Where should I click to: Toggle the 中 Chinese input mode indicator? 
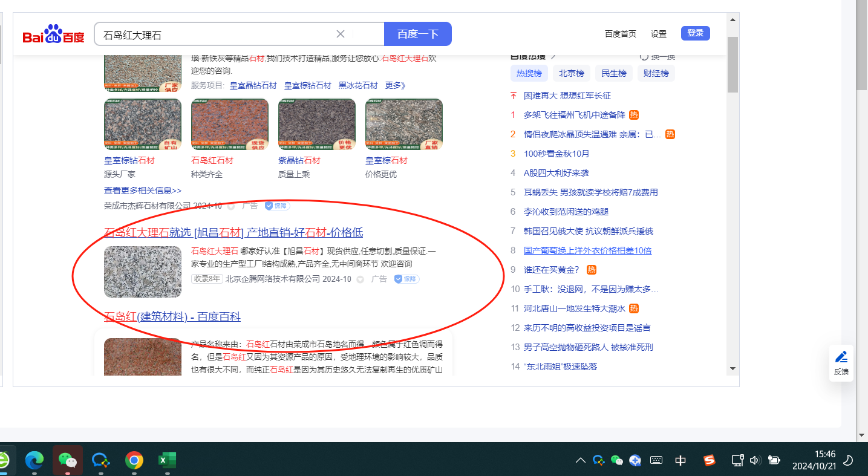(680, 460)
